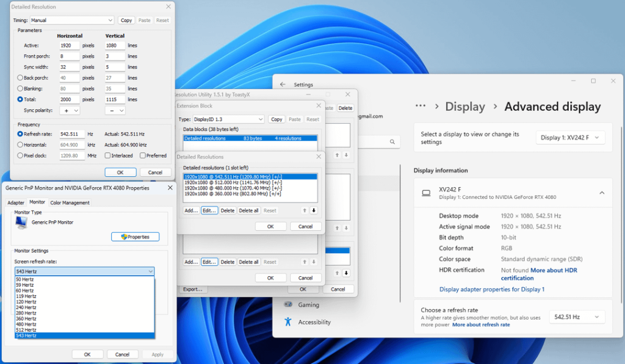
Task: Open the 542.51 Hz refresh rate dropdown
Action: pos(576,317)
